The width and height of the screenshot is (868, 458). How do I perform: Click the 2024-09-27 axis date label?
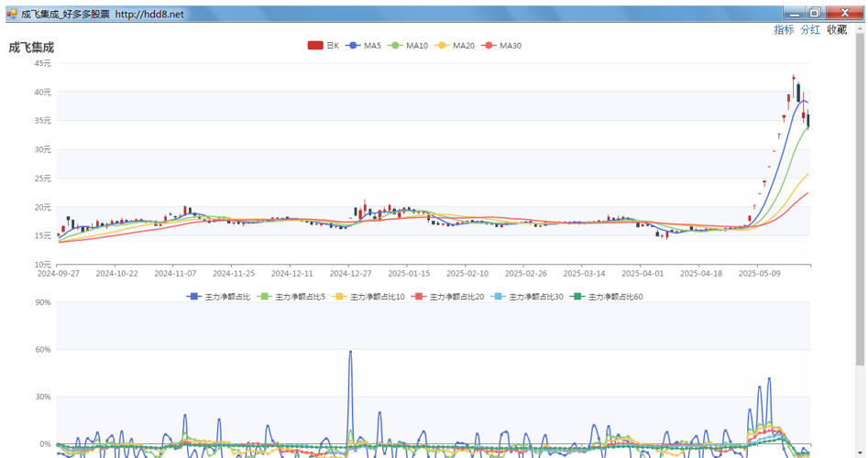click(58, 273)
